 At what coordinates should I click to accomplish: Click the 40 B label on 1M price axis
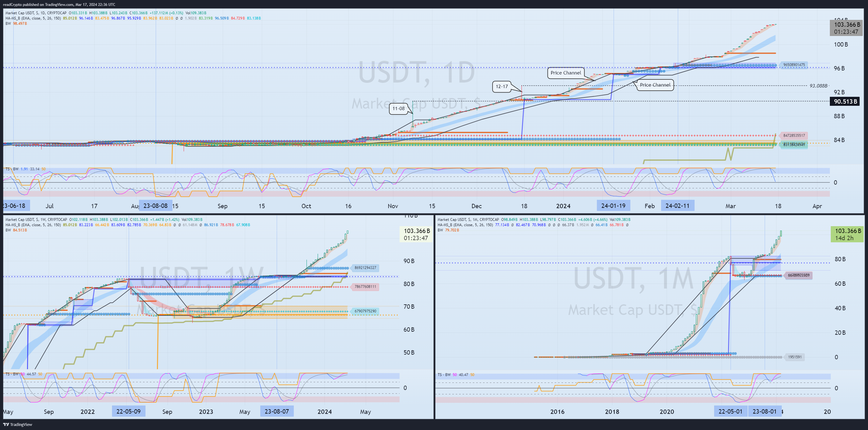(x=840, y=308)
